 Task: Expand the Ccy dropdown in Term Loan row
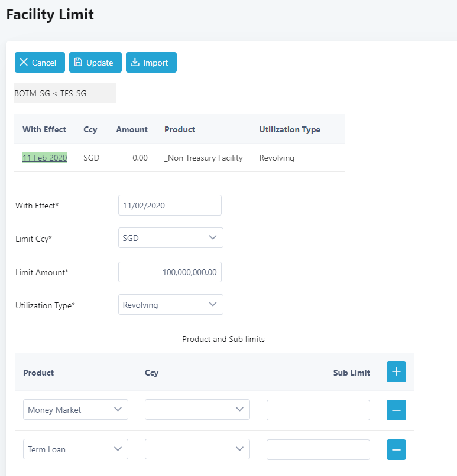[197, 449]
